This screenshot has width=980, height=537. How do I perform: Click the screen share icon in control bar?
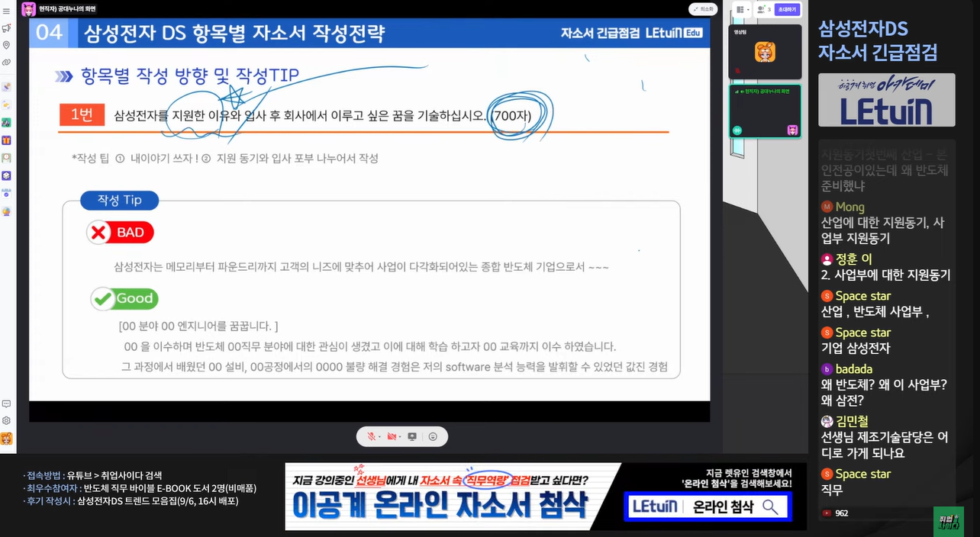412,436
